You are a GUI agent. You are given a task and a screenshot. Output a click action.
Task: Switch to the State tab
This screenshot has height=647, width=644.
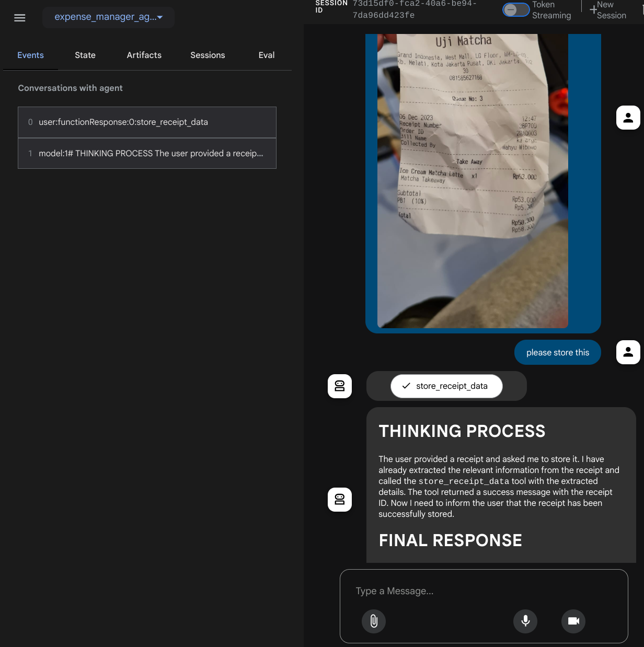click(x=85, y=55)
